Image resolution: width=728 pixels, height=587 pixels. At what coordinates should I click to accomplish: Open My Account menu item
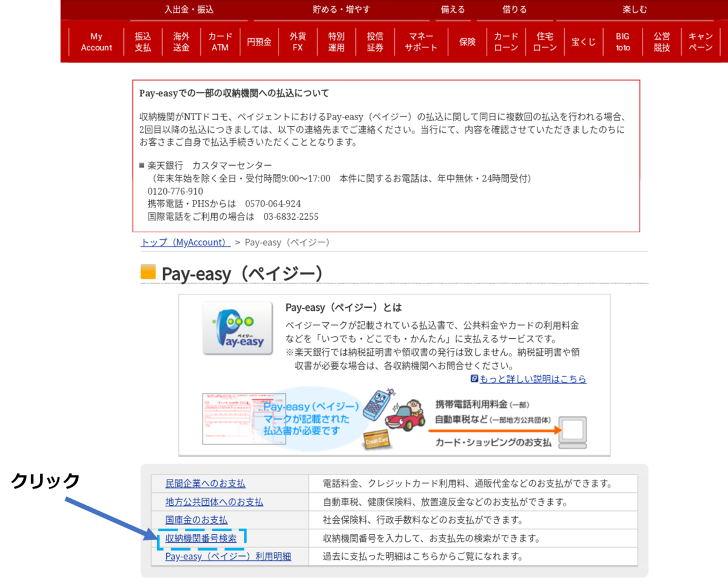(x=96, y=42)
